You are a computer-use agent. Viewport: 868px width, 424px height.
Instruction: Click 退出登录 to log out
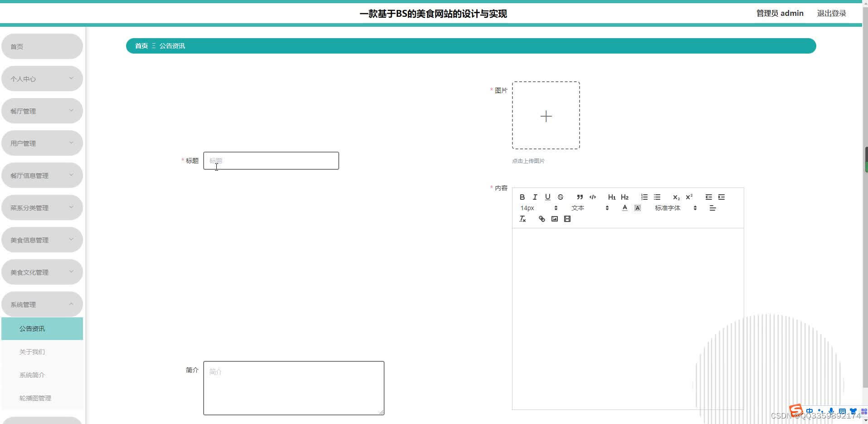tap(831, 13)
